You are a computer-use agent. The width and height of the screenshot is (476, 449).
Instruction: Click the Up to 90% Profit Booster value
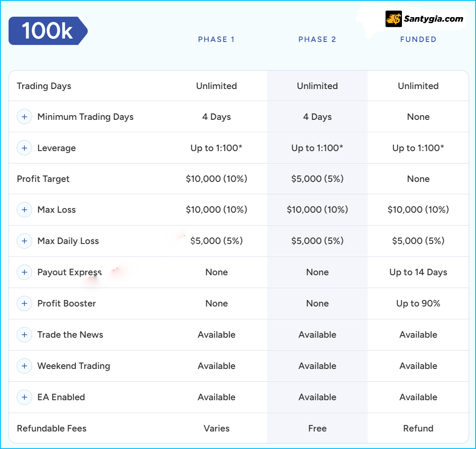(418, 303)
